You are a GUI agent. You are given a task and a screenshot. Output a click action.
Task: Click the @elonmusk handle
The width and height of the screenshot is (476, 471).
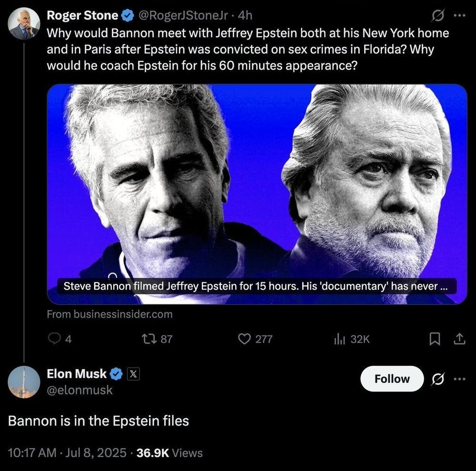[x=79, y=391]
